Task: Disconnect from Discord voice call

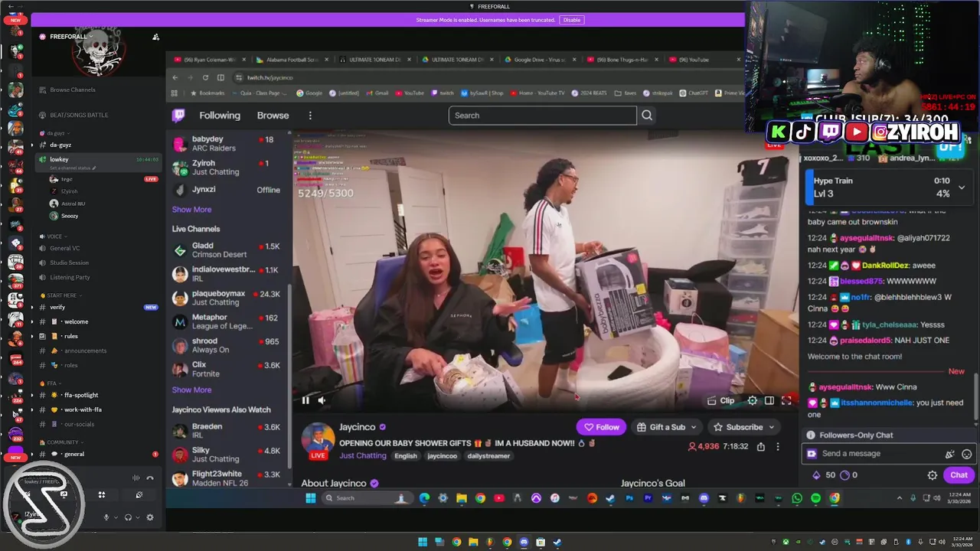Action: pyautogui.click(x=150, y=478)
